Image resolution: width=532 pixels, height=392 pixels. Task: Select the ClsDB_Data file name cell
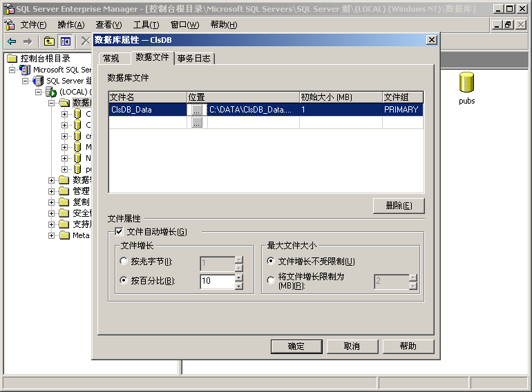click(148, 110)
